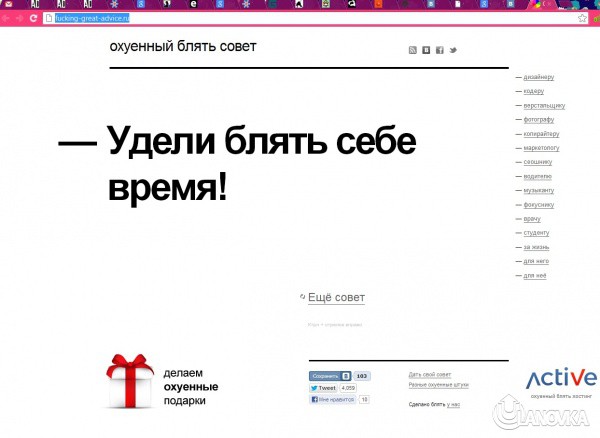Image resolution: width=600 pixels, height=438 pixels.
Task: Select the 'дизайнеру' category link
Action: click(x=538, y=77)
